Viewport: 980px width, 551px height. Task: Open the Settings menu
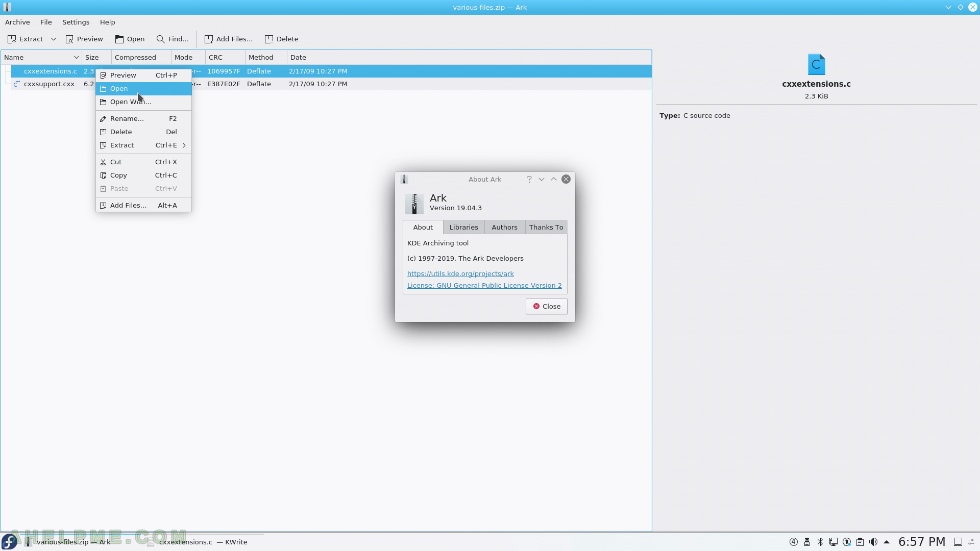76,22
